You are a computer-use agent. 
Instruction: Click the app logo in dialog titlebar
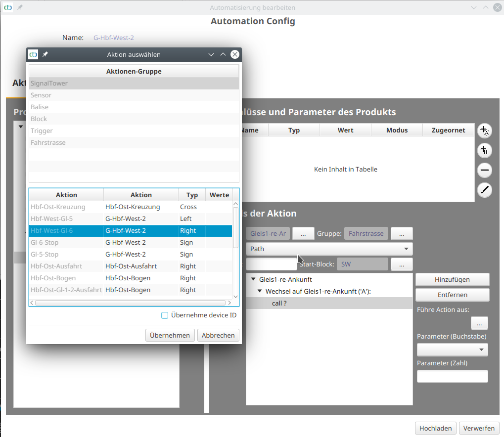(x=34, y=54)
